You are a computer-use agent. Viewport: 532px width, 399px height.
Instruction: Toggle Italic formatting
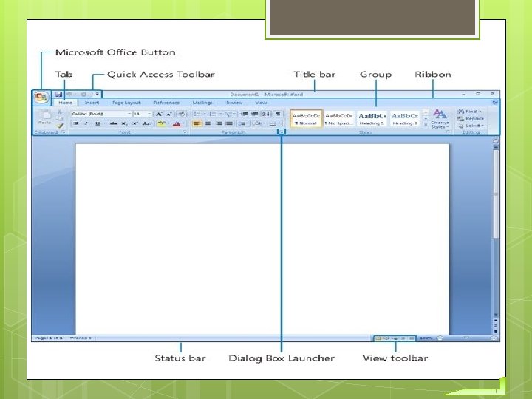pyautogui.click(x=86, y=123)
